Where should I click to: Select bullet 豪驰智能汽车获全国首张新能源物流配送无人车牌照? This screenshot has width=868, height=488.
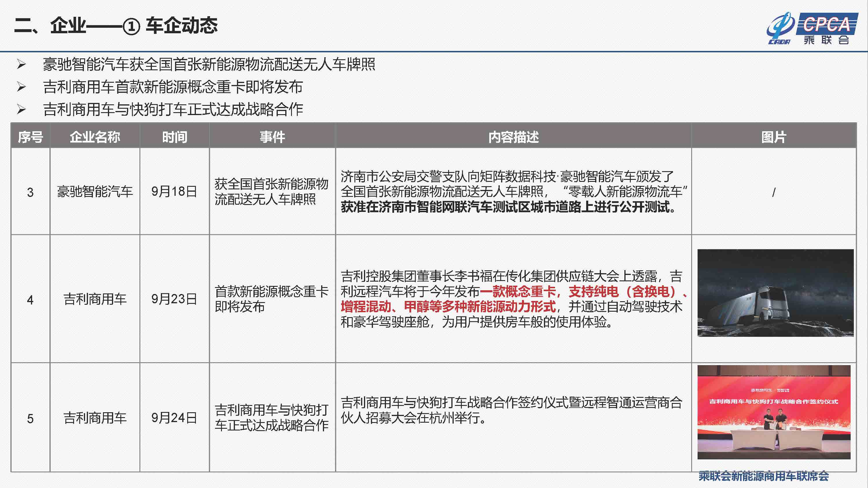click(209, 64)
